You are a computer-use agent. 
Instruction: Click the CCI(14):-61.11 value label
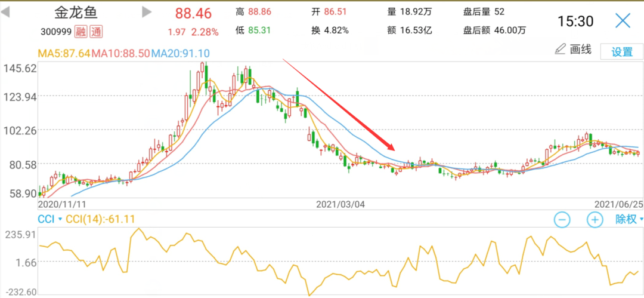coord(100,219)
